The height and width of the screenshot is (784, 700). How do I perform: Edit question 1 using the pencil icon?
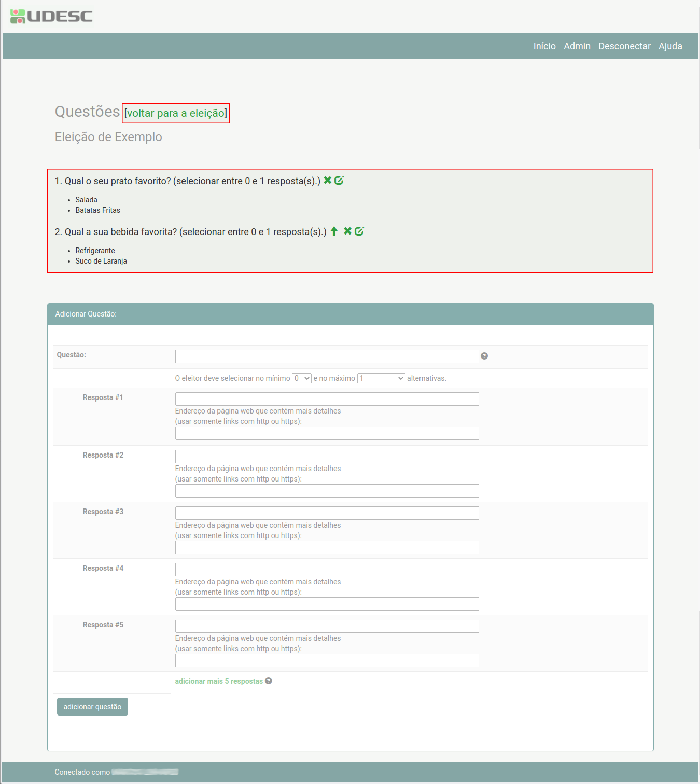pos(339,180)
